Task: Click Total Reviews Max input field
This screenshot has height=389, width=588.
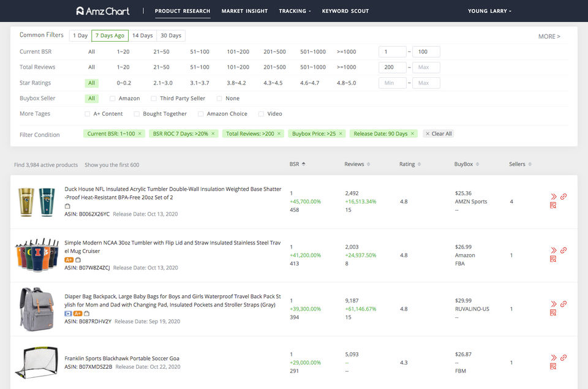Action: [426, 67]
